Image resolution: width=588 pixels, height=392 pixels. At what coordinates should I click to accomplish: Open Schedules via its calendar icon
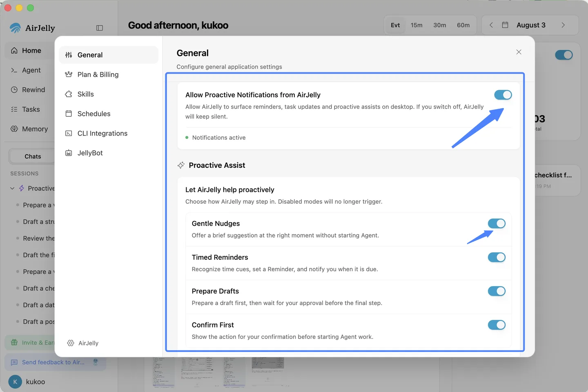[x=69, y=114]
